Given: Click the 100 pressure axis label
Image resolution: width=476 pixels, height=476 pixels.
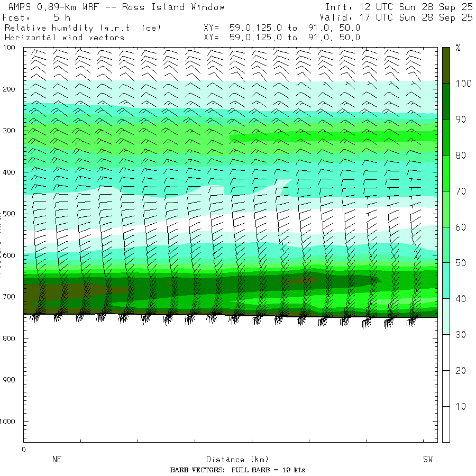Looking at the screenshot, I should (x=9, y=48).
